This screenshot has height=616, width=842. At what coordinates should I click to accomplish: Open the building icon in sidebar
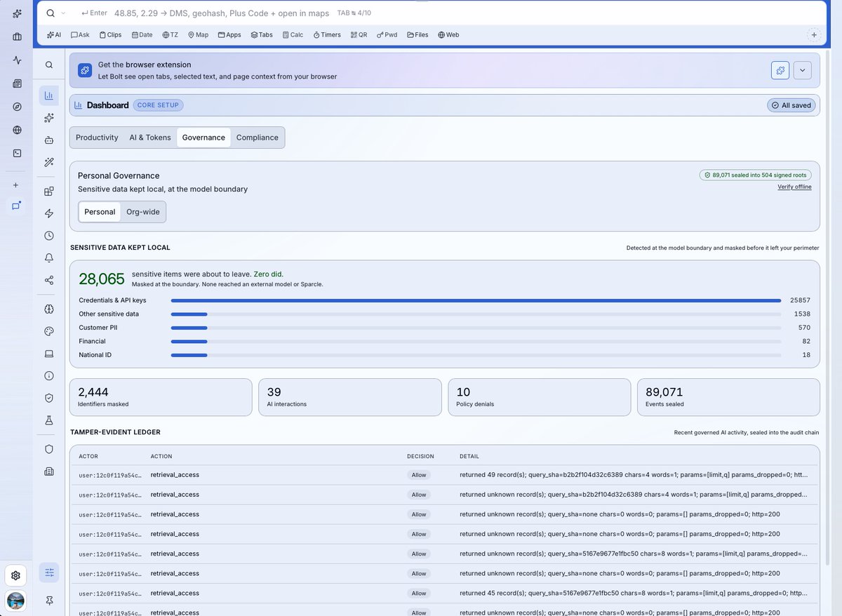pyautogui.click(x=49, y=471)
